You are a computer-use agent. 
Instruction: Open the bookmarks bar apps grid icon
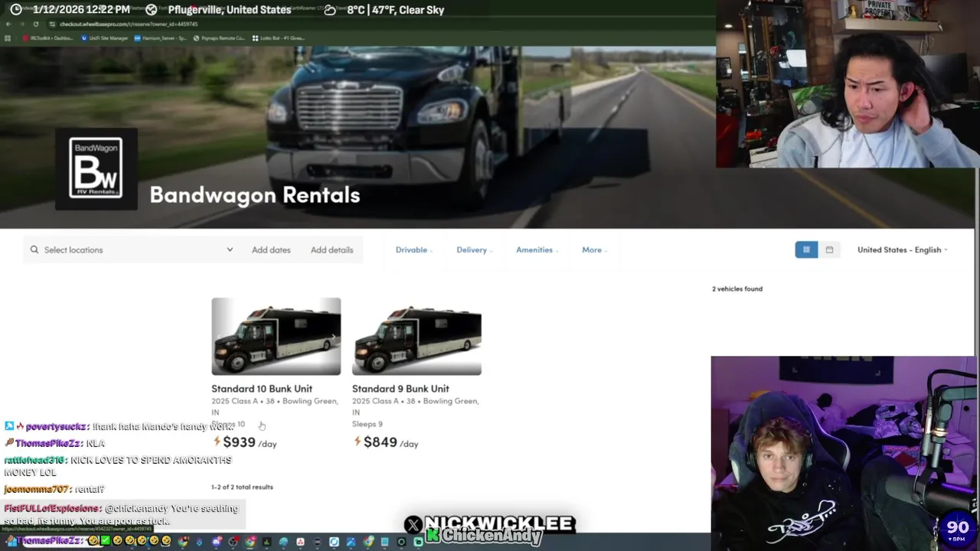click(8, 37)
